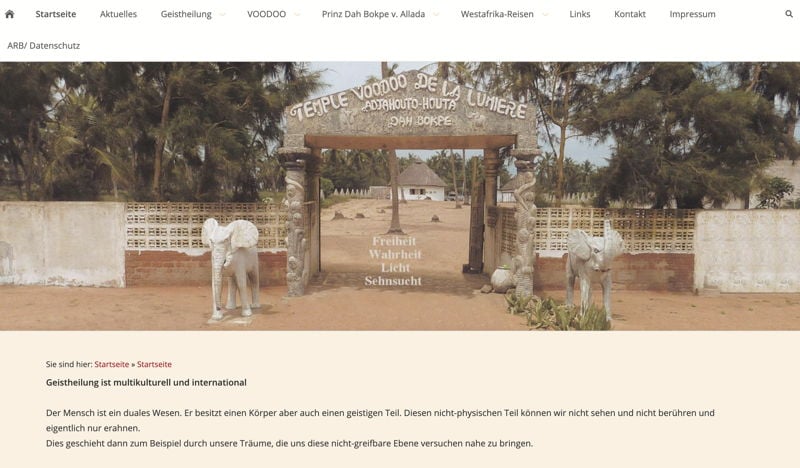Expand the Prinz Dah Bokpe v. Allada chevron
This screenshot has width=800, height=468.
436,15
